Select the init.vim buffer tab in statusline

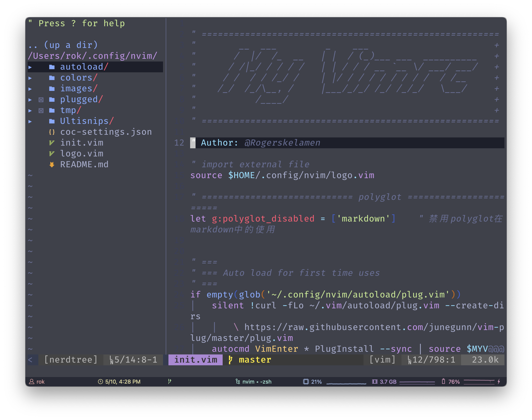196,360
